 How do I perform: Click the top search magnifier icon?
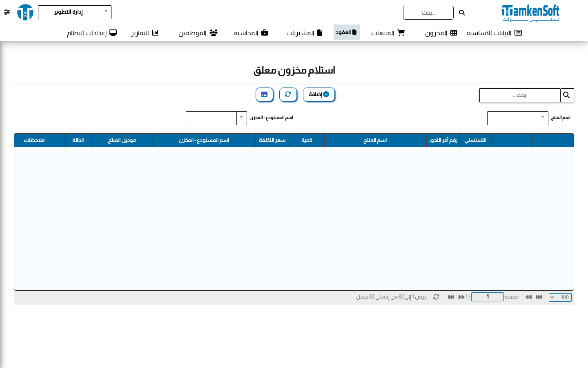tap(462, 13)
